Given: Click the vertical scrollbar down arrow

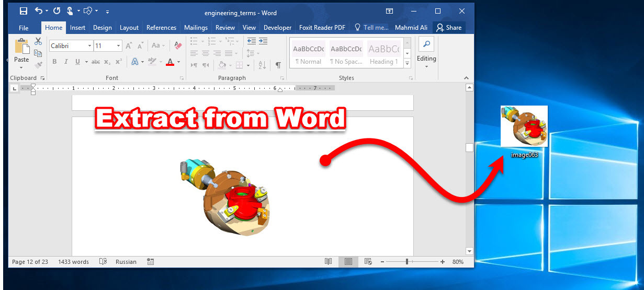Looking at the screenshot, I should 469,251.
